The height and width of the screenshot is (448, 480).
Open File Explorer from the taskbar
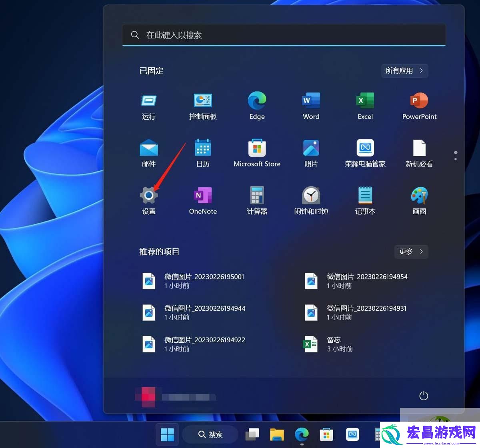[x=277, y=434]
